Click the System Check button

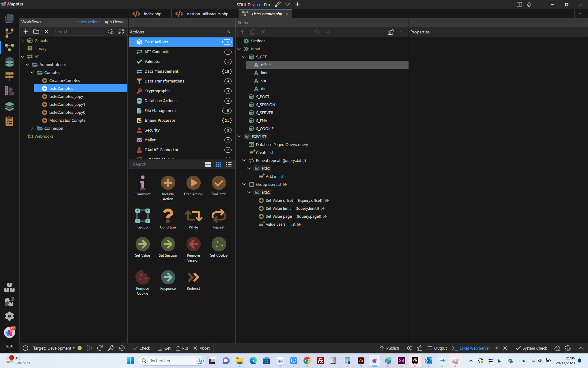531,348
